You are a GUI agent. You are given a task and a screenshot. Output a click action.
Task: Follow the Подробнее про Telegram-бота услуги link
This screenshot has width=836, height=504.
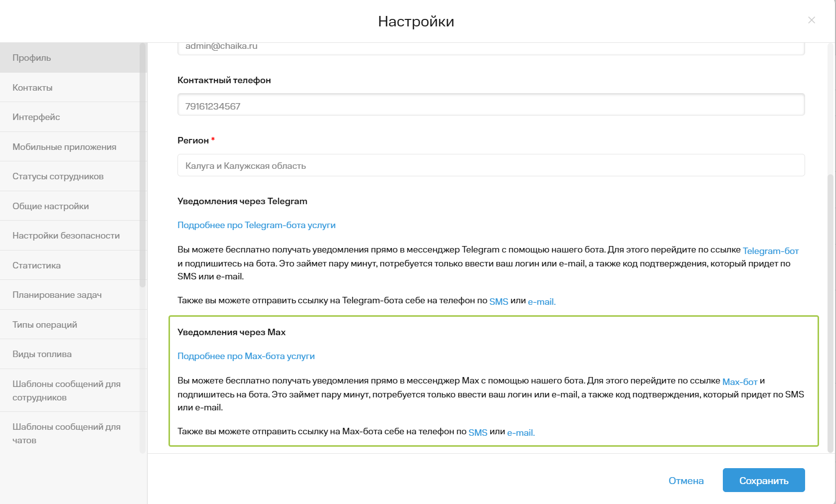256,225
